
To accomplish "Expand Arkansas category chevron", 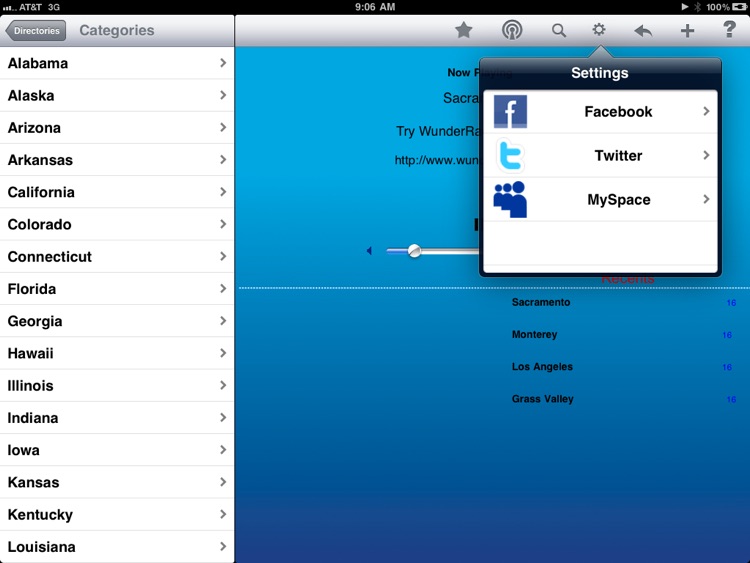I will click(x=223, y=160).
